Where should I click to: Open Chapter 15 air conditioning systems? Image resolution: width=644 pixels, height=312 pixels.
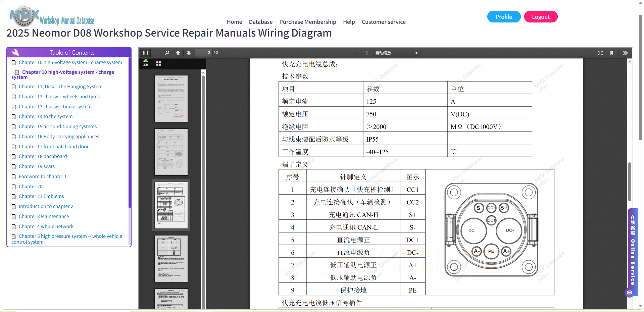coord(57,126)
